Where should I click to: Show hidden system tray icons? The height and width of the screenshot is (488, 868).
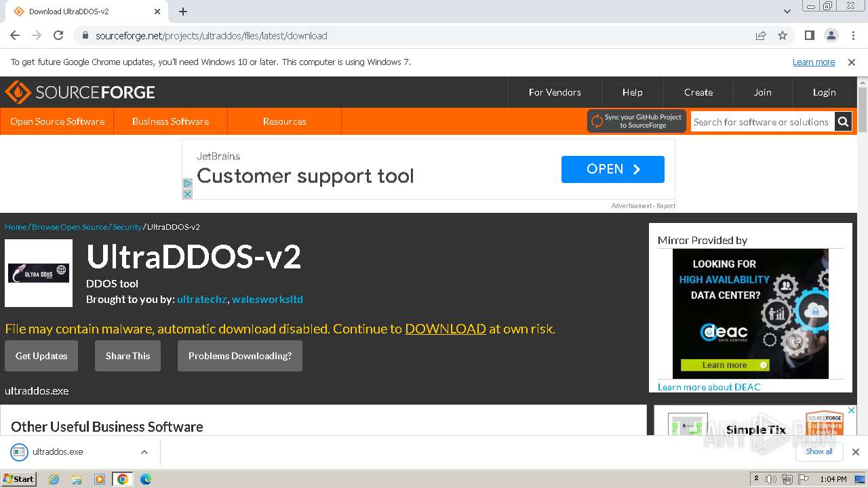tap(756, 479)
